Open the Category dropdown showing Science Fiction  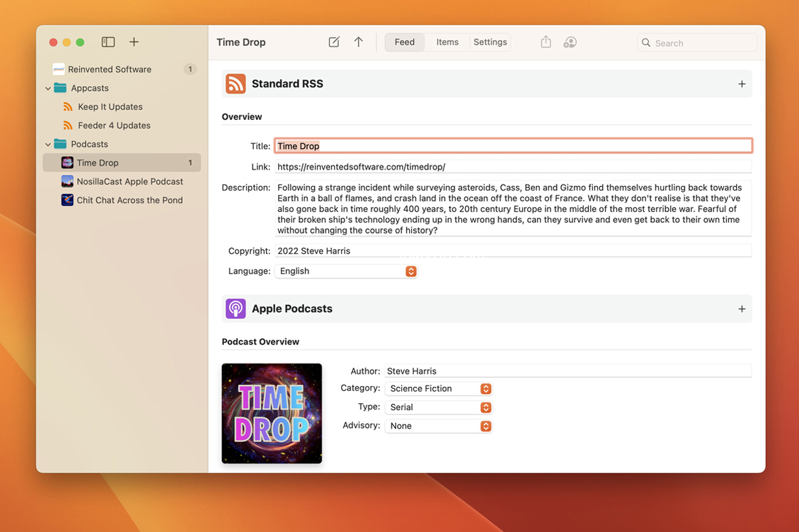438,389
